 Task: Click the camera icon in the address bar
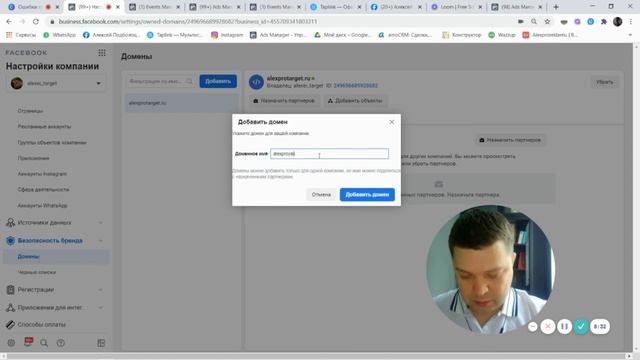[x=520, y=21]
